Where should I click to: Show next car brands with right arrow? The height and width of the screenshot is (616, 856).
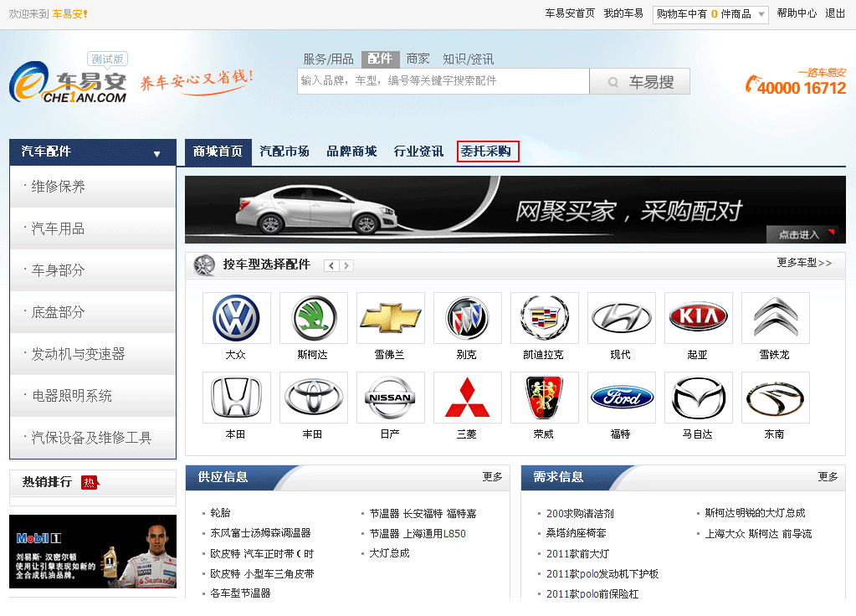[x=346, y=266]
